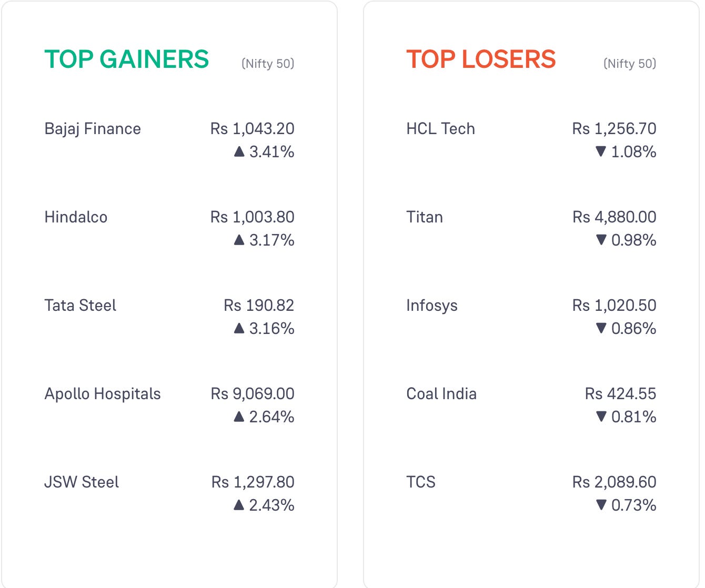Click the TOP GAINERS heading

127,59
